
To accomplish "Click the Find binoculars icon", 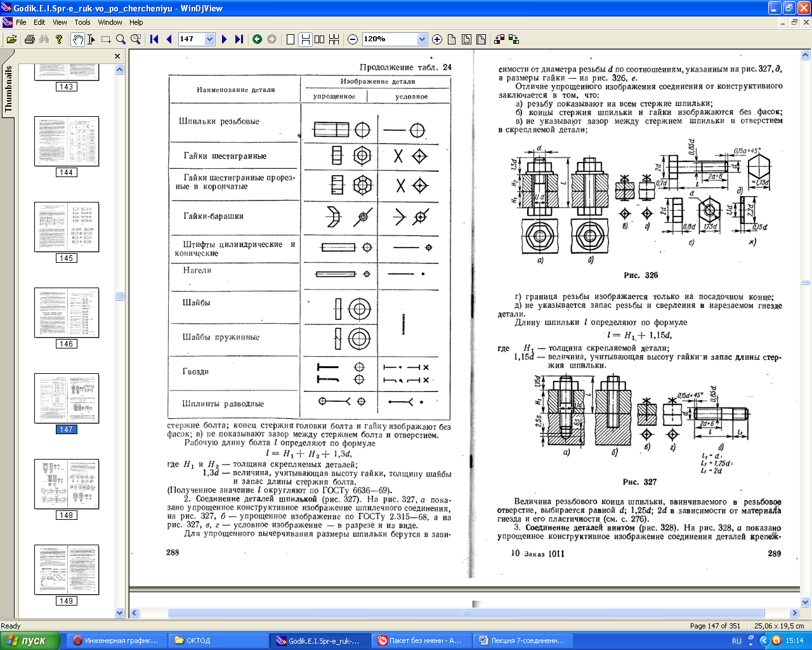I will pyautogui.click(x=44, y=39).
